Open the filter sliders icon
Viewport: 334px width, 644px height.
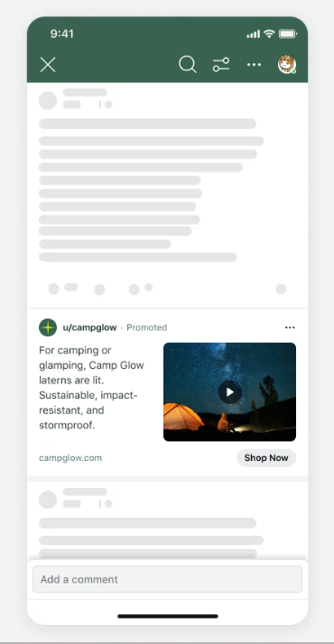pos(221,65)
